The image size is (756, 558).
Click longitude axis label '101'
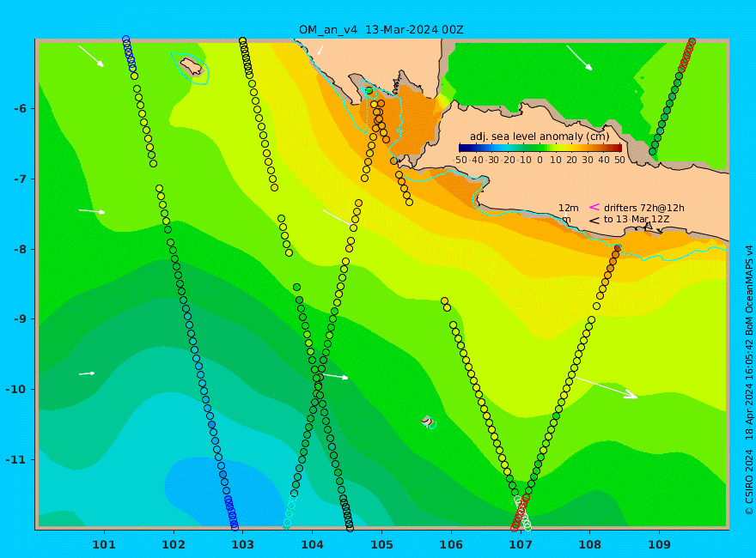104,544
